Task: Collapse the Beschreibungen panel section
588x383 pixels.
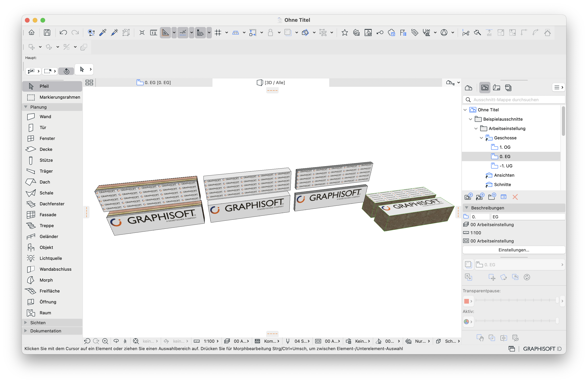Action: [x=466, y=208]
